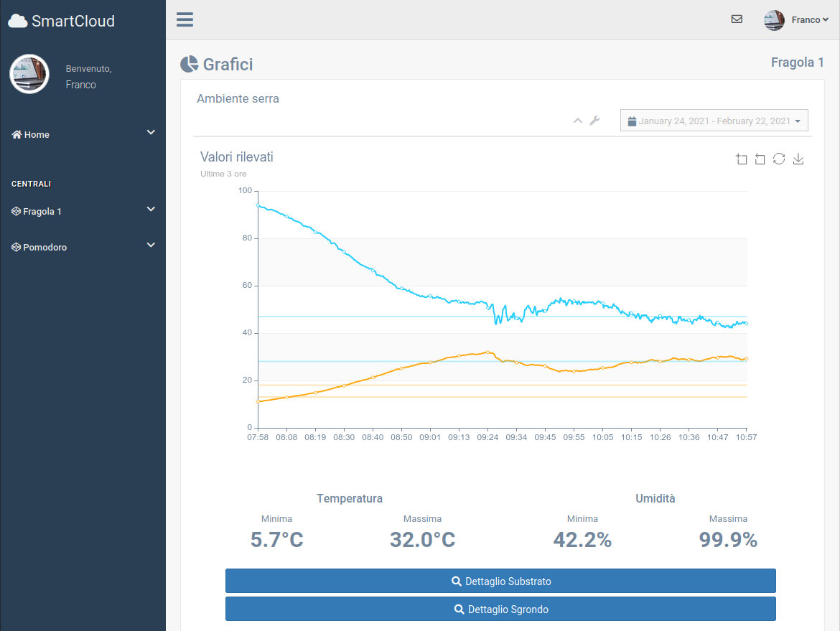
Task: Click the sidebar profile avatar image
Action: click(x=29, y=74)
